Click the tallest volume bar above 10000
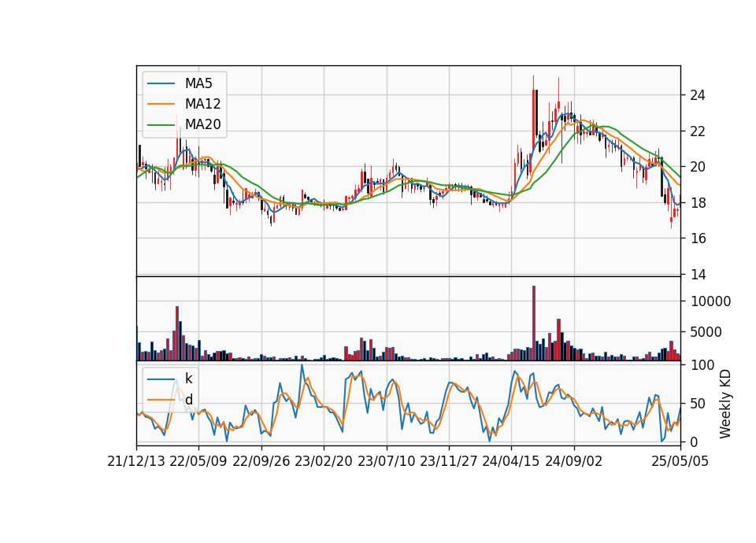 (534, 323)
